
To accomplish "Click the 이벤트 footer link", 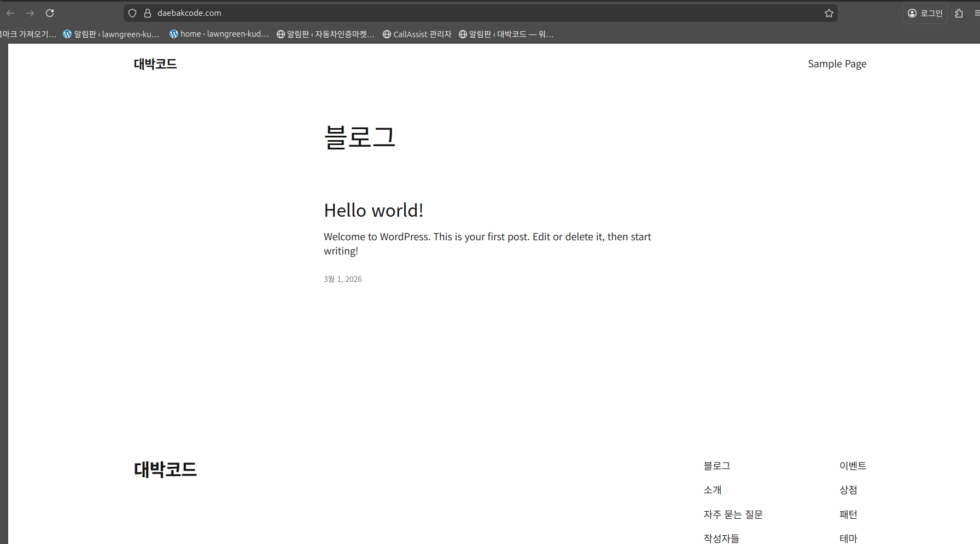I will coord(853,466).
